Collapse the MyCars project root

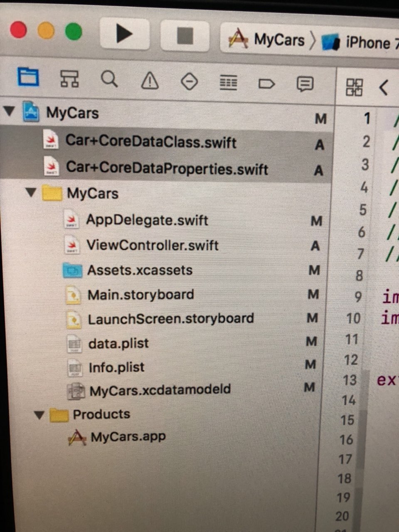point(9,111)
